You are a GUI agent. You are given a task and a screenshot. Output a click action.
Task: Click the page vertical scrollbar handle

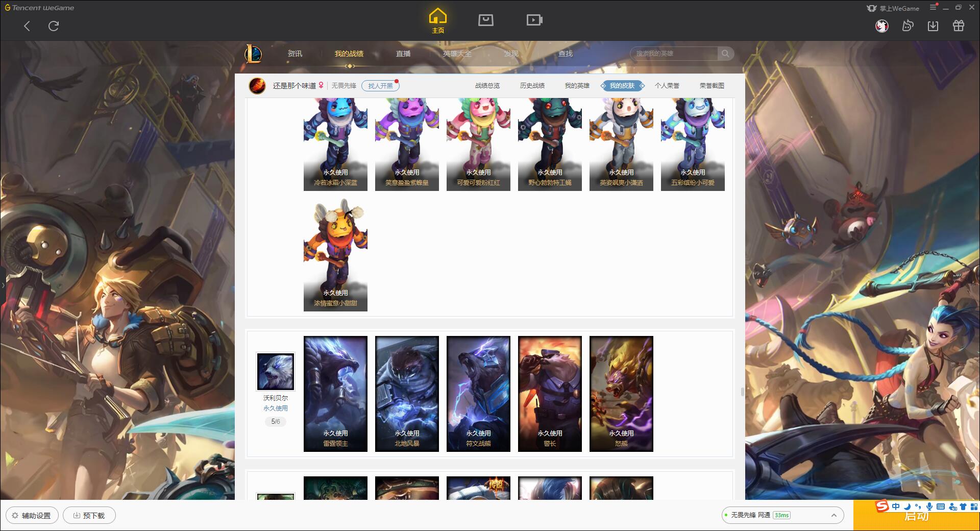click(x=743, y=392)
